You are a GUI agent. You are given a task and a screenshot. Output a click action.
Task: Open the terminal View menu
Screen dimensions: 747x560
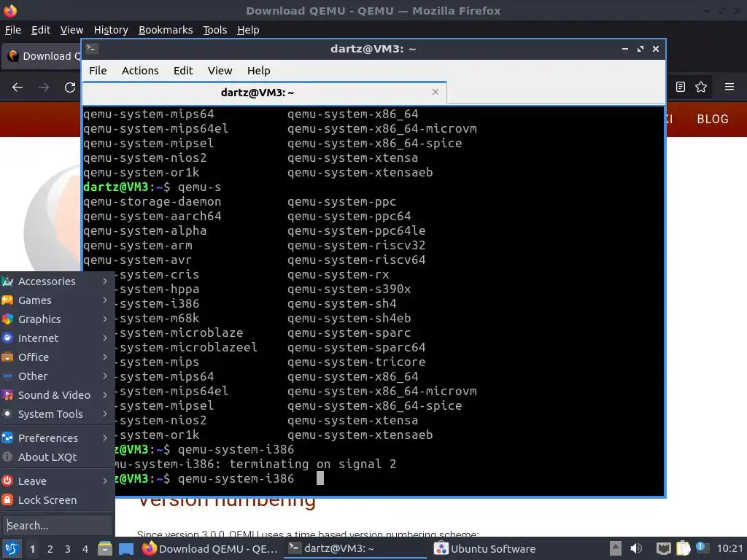[x=220, y=71]
